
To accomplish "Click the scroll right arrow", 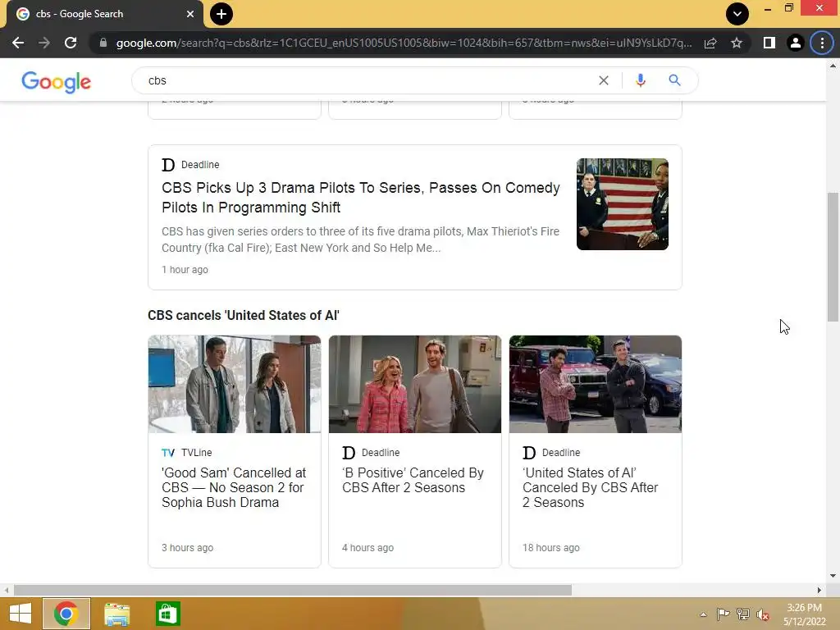I will 819,590.
